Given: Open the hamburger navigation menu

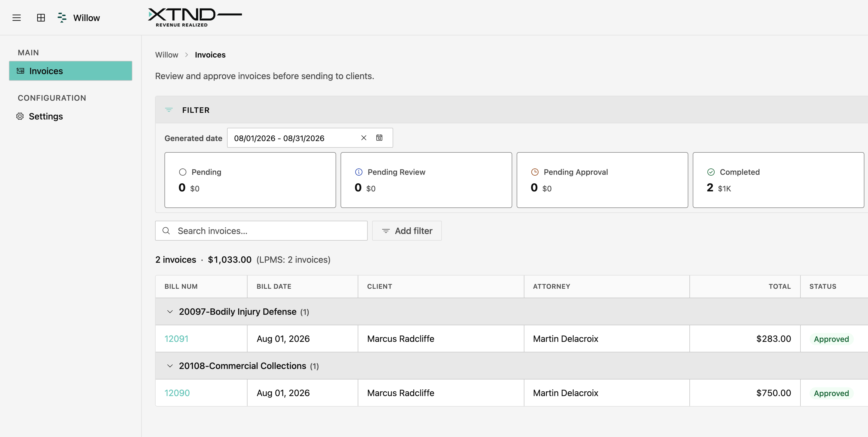Looking at the screenshot, I should pos(17,18).
